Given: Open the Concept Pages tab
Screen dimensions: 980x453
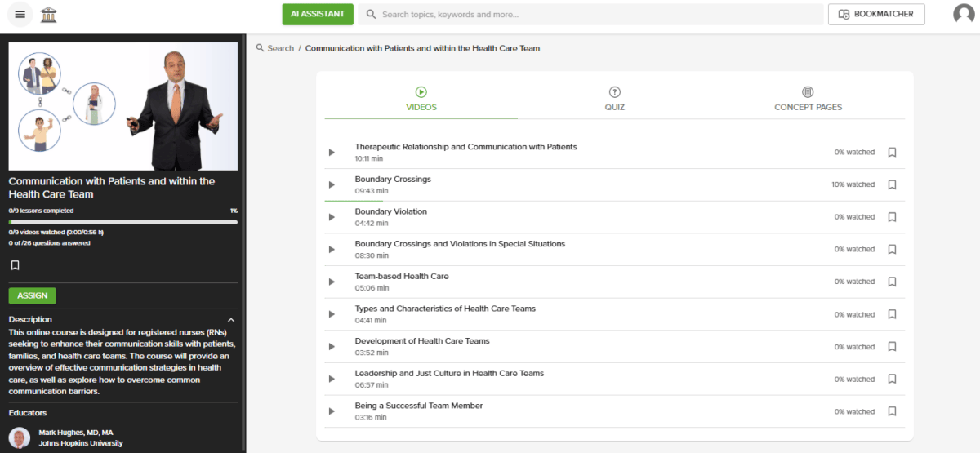Looking at the screenshot, I should tap(808, 99).
